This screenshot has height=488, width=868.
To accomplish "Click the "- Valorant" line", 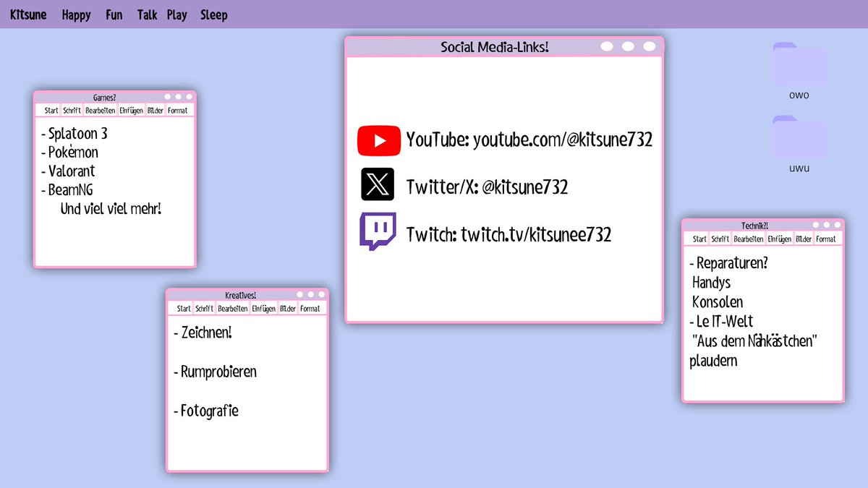I will pyautogui.click(x=68, y=171).
